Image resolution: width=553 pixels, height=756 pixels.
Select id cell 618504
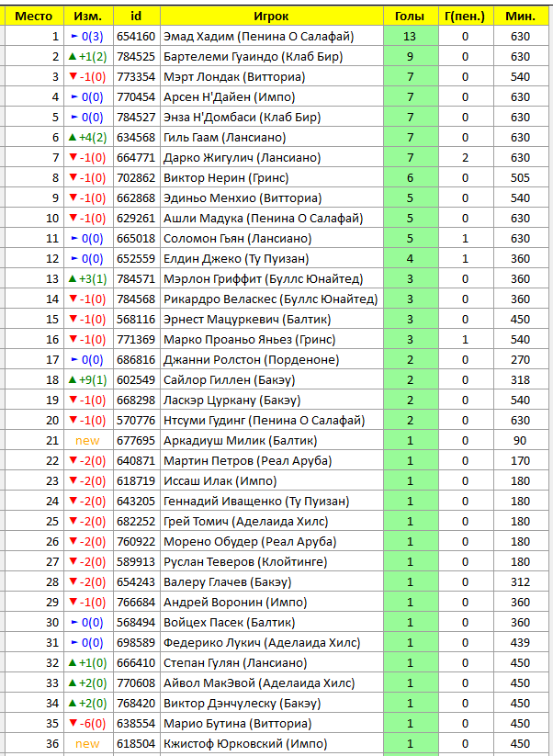coord(137,745)
